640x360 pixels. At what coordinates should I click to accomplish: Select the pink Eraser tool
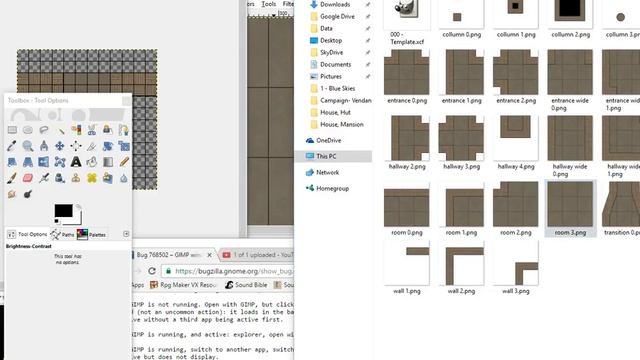pyautogui.click(x=28, y=178)
